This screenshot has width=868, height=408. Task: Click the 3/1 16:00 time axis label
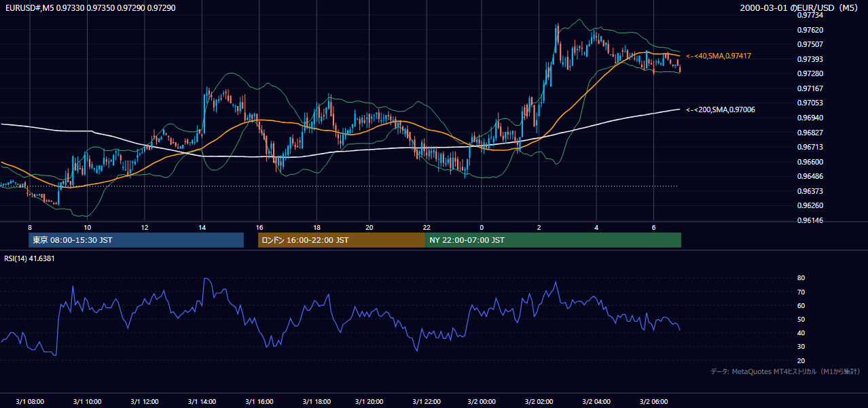[x=259, y=401]
